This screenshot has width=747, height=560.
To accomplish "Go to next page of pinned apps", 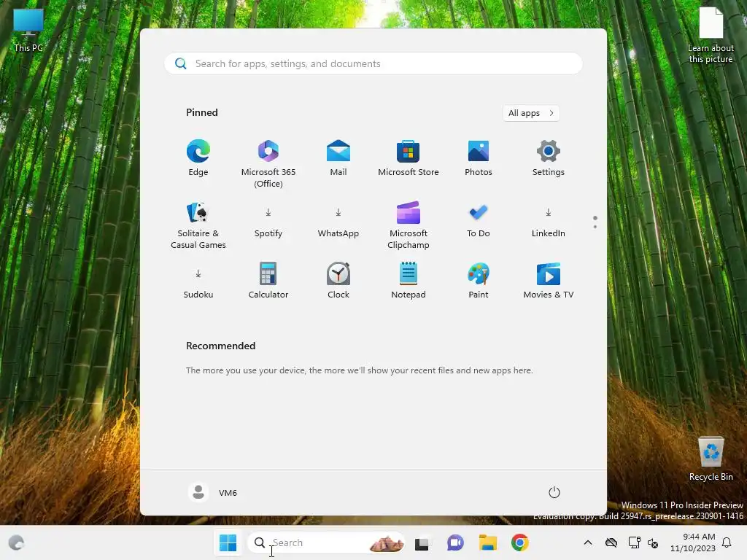I will 595,227.
